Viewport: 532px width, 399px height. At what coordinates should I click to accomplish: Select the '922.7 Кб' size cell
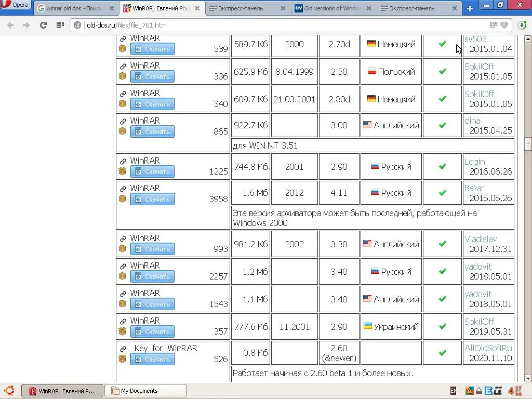(250, 125)
